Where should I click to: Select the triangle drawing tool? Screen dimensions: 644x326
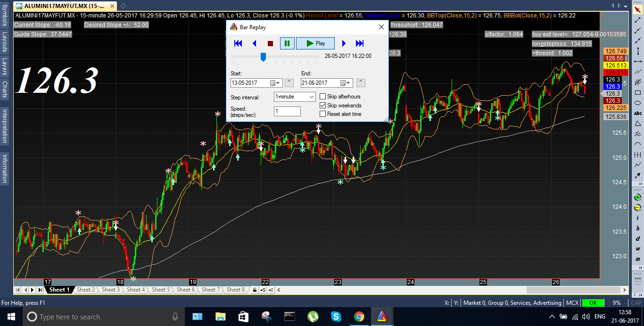[638, 123]
